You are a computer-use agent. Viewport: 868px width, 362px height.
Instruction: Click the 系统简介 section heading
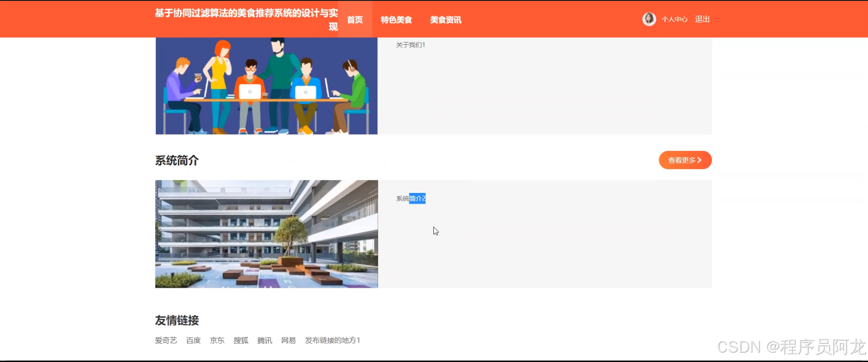tap(177, 161)
